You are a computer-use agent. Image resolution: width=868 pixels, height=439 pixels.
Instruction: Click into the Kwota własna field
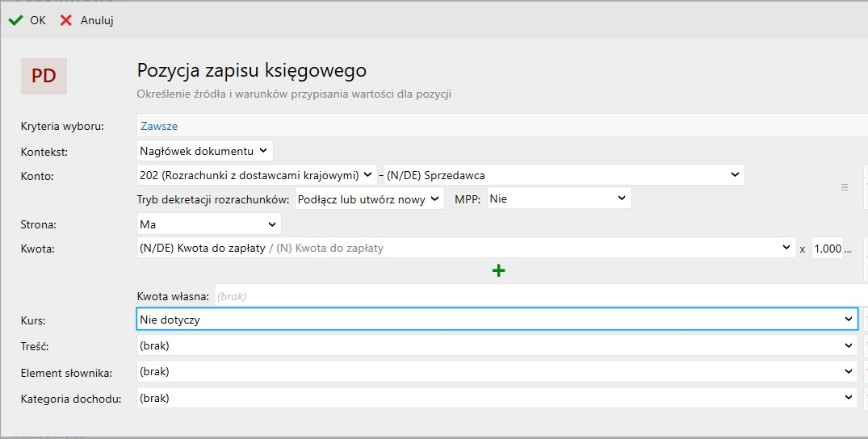533,296
